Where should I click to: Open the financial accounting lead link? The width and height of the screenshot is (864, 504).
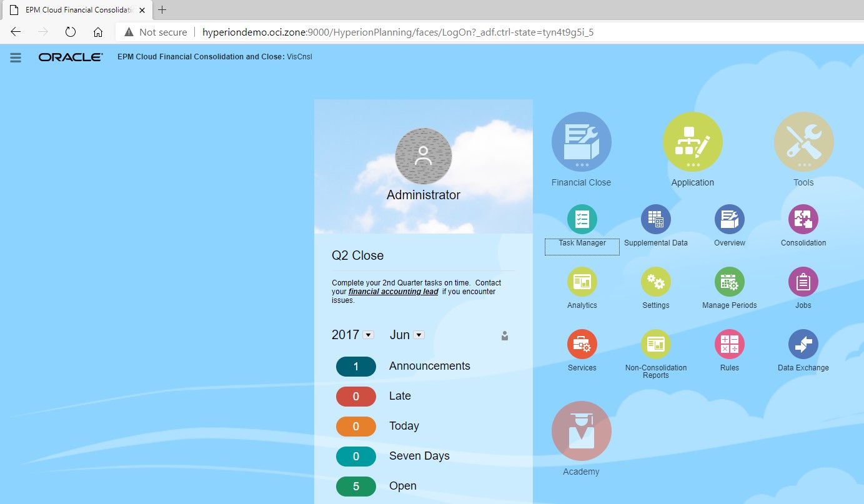click(x=394, y=292)
